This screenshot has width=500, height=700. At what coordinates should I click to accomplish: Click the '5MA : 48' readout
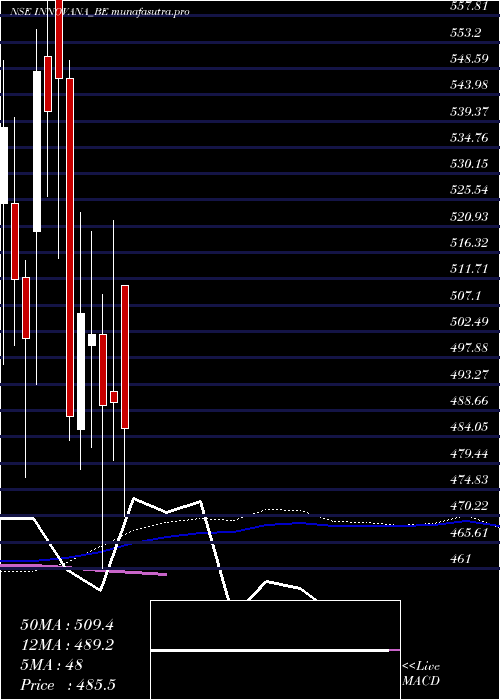(51, 665)
